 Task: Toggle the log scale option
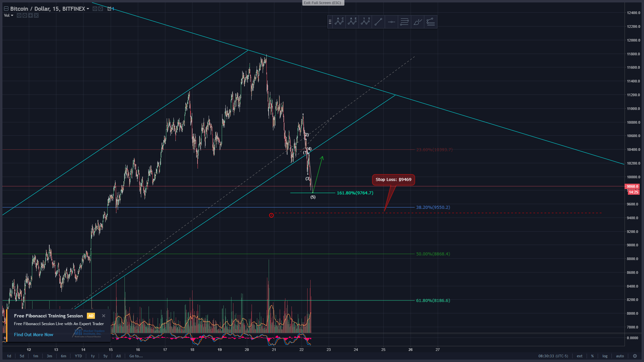point(605,356)
